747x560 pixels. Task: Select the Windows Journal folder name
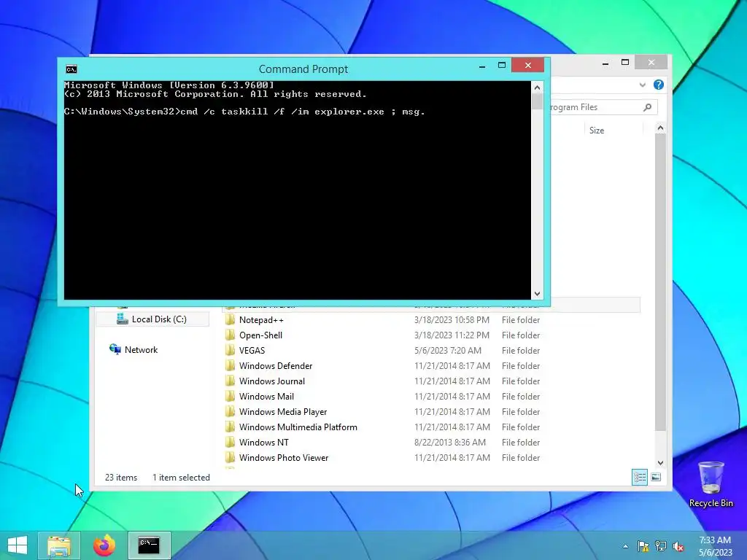click(272, 381)
